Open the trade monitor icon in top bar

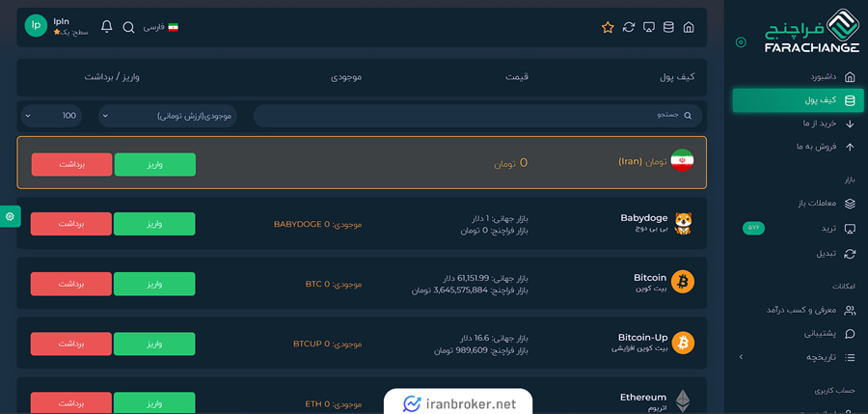(x=649, y=27)
